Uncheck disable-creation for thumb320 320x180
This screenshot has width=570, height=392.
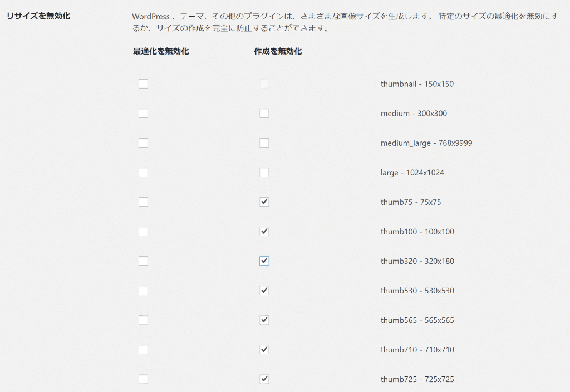click(x=264, y=261)
